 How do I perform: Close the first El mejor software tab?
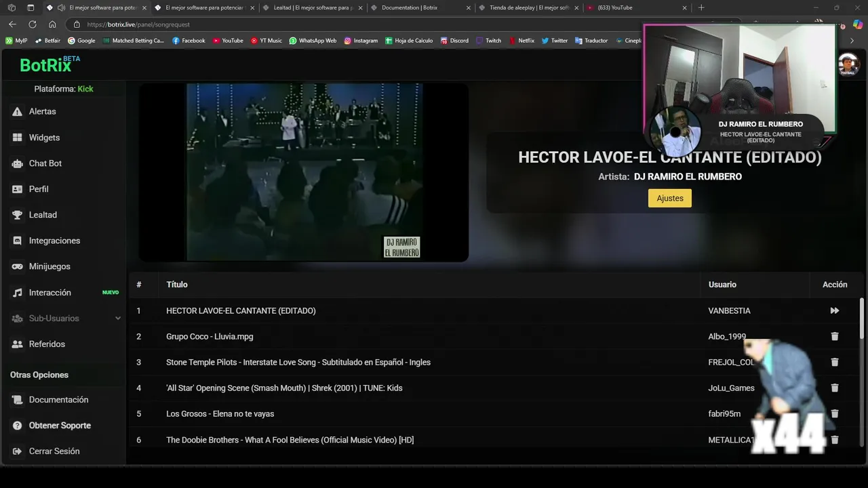pyautogui.click(x=144, y=8)
